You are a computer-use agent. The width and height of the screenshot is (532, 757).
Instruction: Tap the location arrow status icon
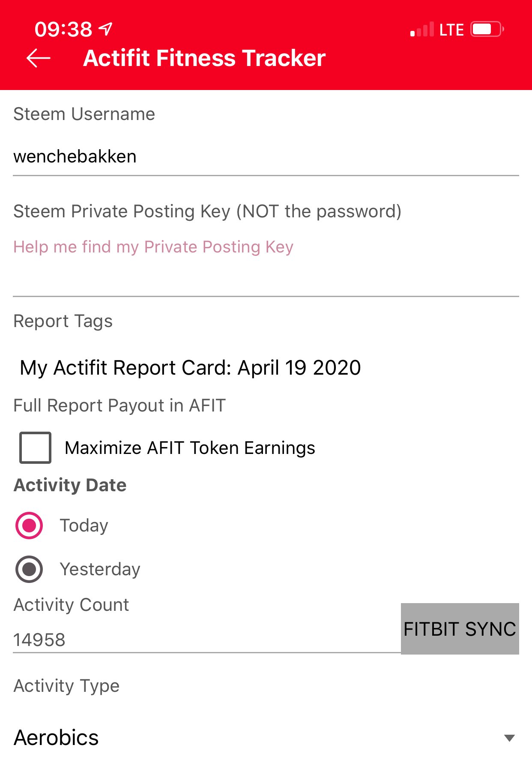pyautogui.click(x=106, y=29)
